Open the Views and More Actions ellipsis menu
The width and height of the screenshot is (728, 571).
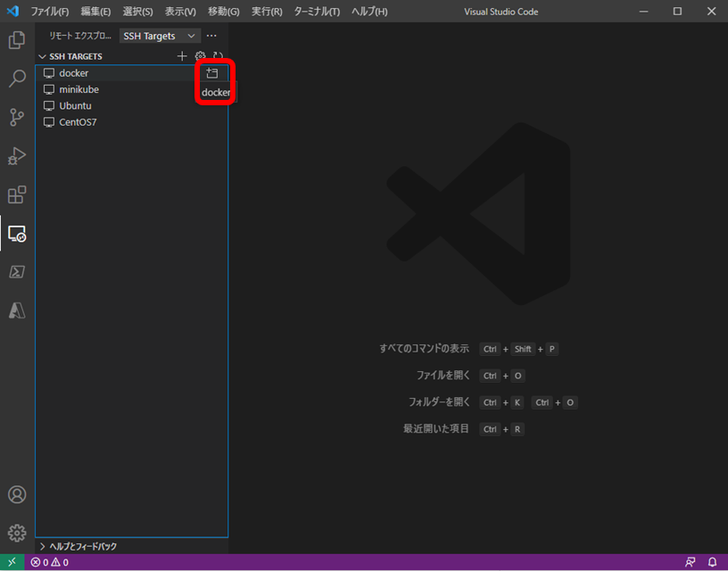(211, 36)
